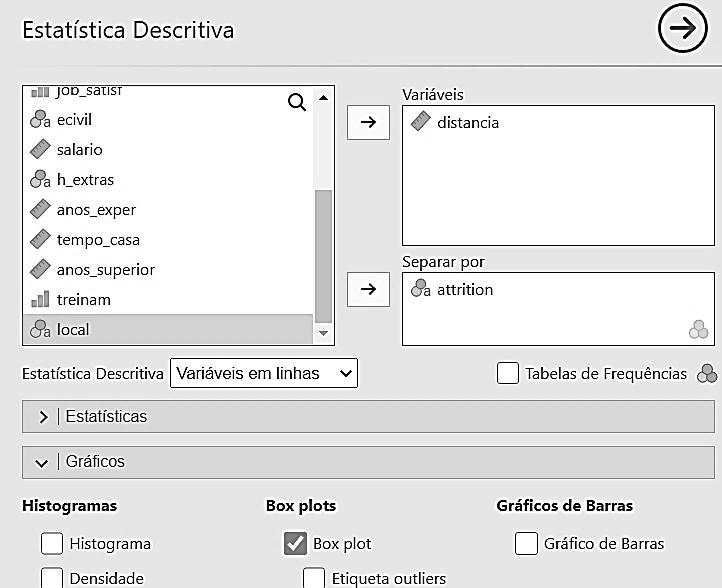Screen dimensions: 722x588
Task: Click the nominal icon beside ecivil
Action: pyautogui.click(x=40, y=120)
